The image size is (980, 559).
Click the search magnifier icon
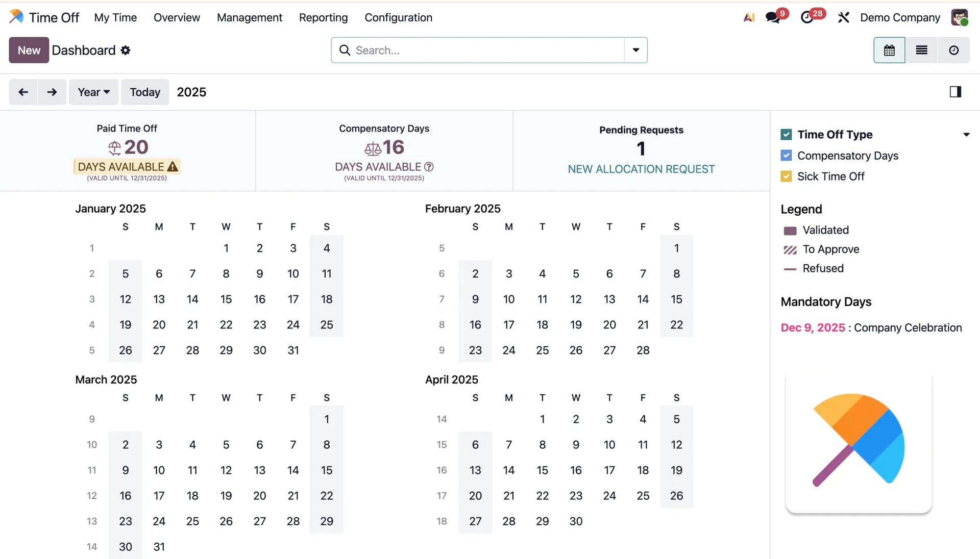coord(345,50)
